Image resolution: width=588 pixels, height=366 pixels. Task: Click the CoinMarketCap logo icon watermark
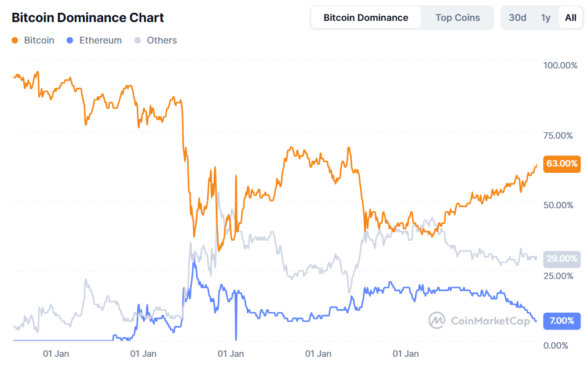pyautogui.click(x=437, y=320)
